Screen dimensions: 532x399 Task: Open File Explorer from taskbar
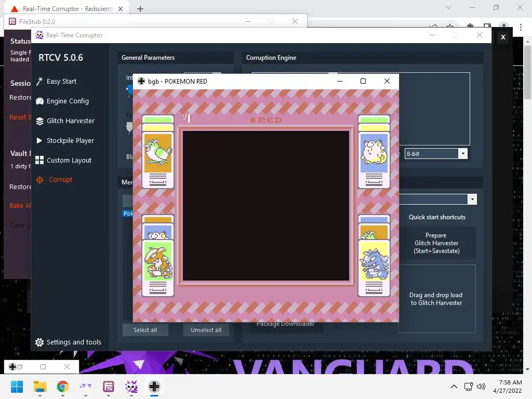(x=39, y=387)
